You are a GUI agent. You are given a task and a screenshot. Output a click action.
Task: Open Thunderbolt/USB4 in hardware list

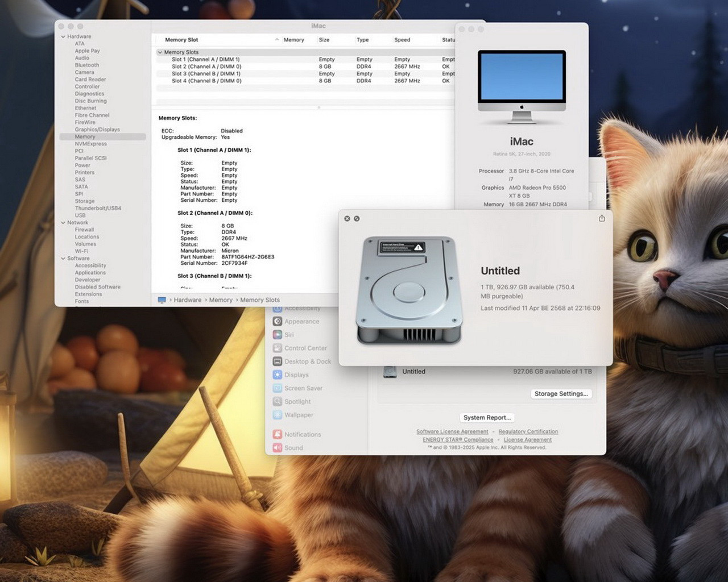pos(98,209)
